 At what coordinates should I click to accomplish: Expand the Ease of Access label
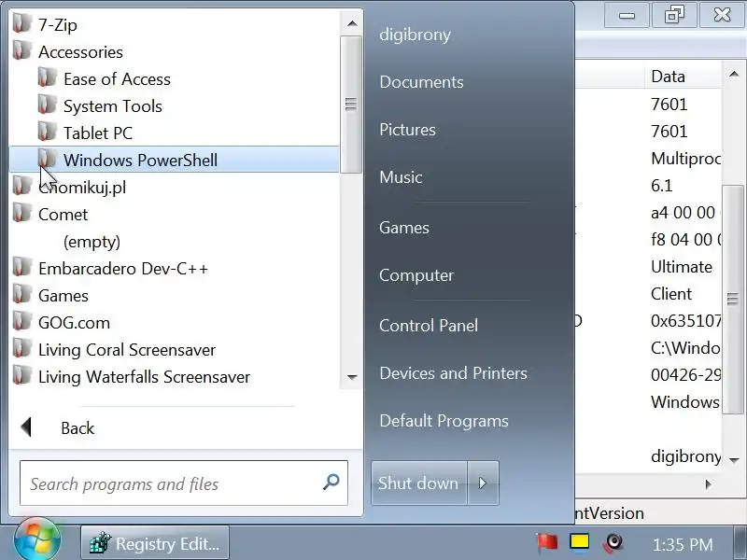coord(118,79)
